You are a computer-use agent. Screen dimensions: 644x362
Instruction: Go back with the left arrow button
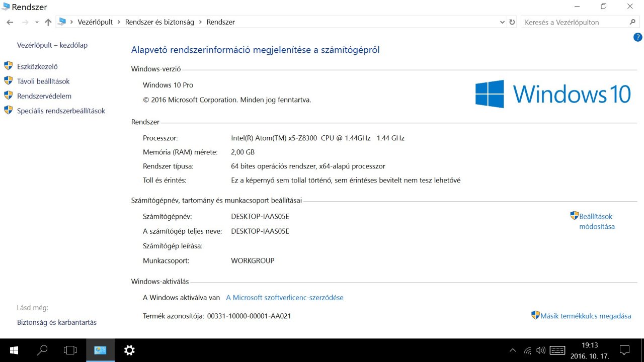tap(10, 22)
